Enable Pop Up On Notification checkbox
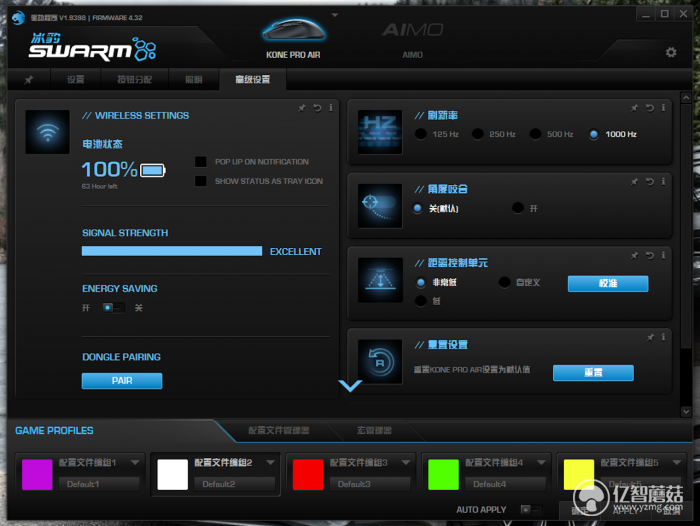 201,162
